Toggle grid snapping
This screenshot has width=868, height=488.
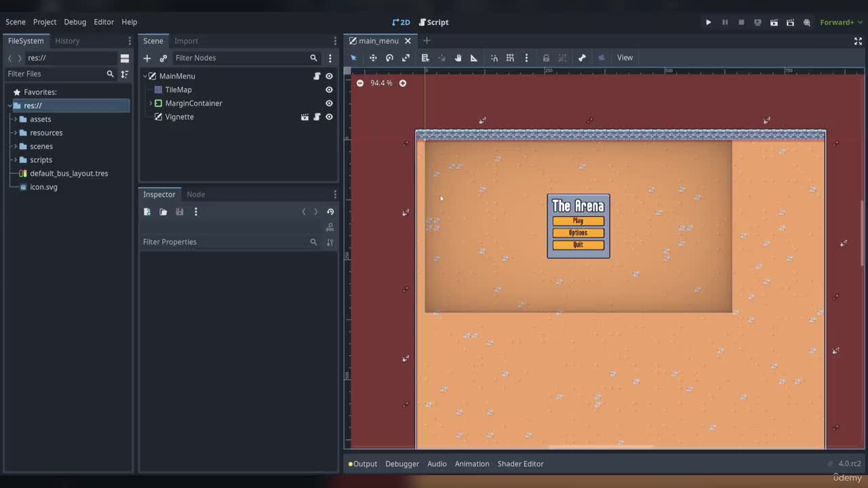[510, 58]
